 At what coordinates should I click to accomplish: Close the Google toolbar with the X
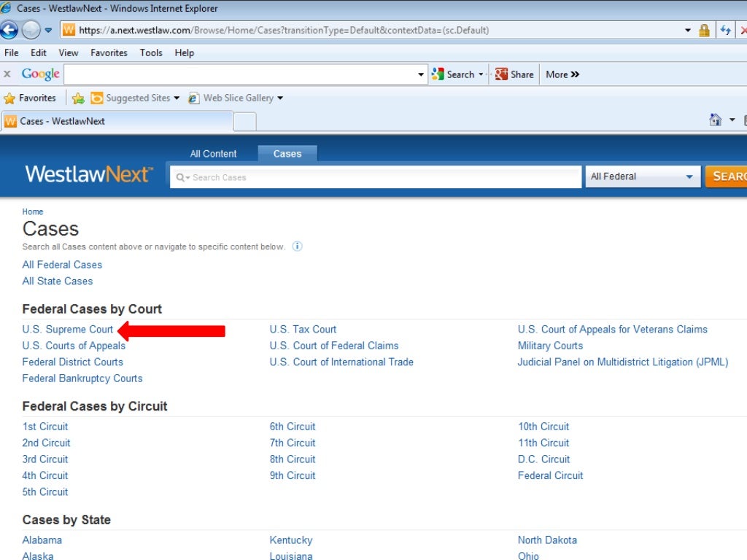(x=7, y=74)
